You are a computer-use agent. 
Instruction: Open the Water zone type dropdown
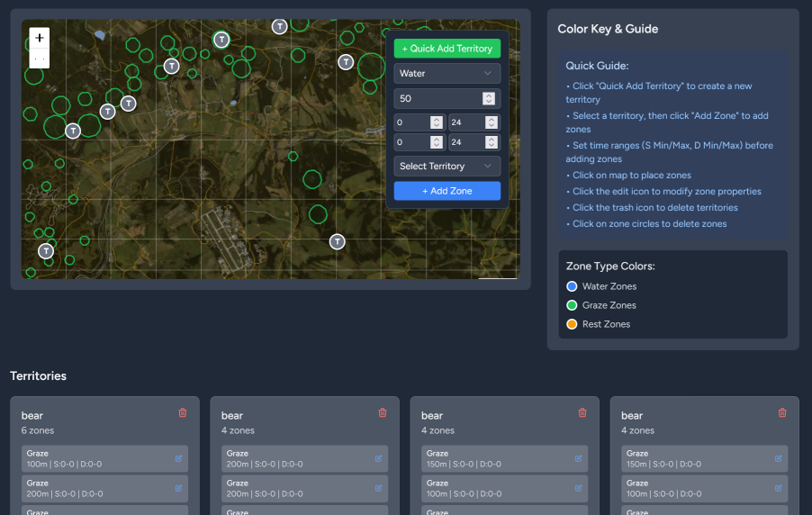point(447,73)
